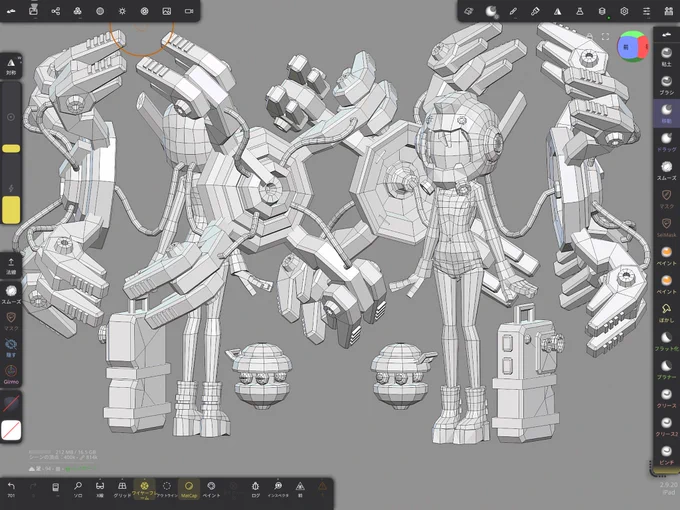Click the pin icon atop right tool panel
The height and width of the screenshot is (510, 680).
click(667, 34)
